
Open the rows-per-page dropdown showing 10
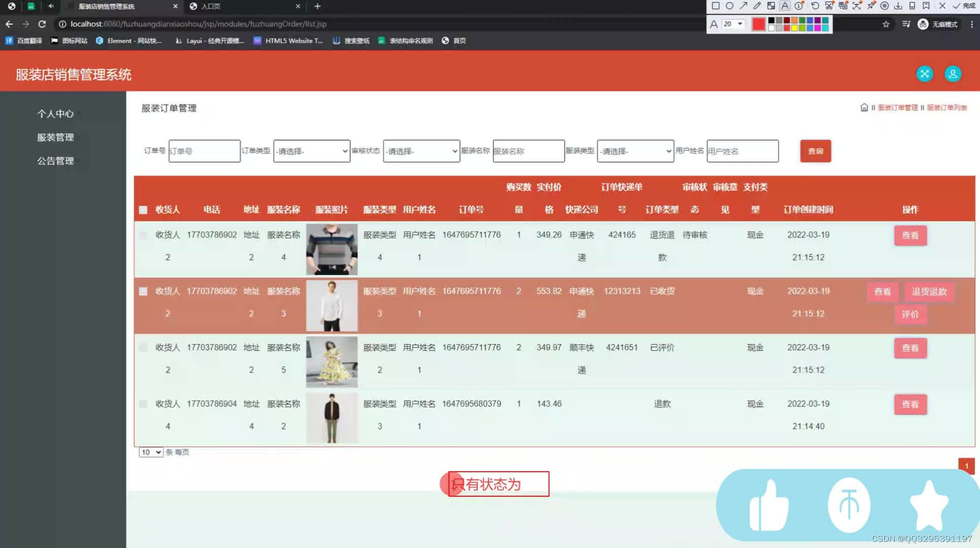pos(151,452)
